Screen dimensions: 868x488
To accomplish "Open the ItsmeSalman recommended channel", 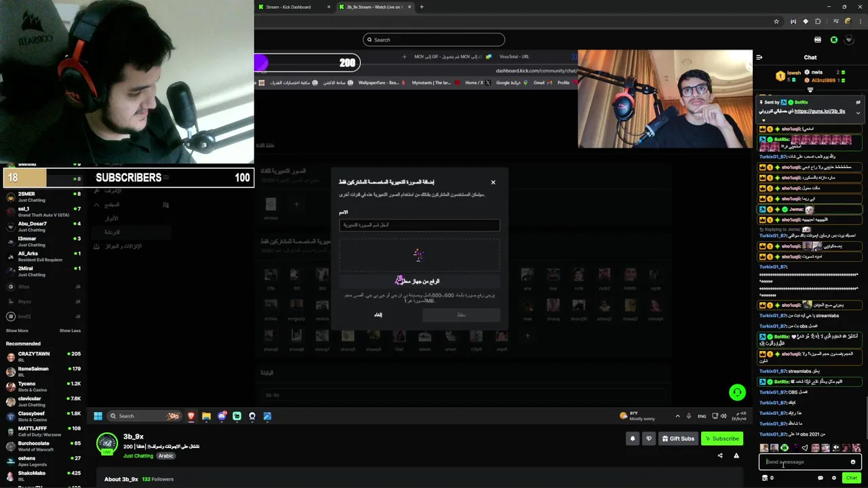I will pyautogui.click(x=42, y=371).
